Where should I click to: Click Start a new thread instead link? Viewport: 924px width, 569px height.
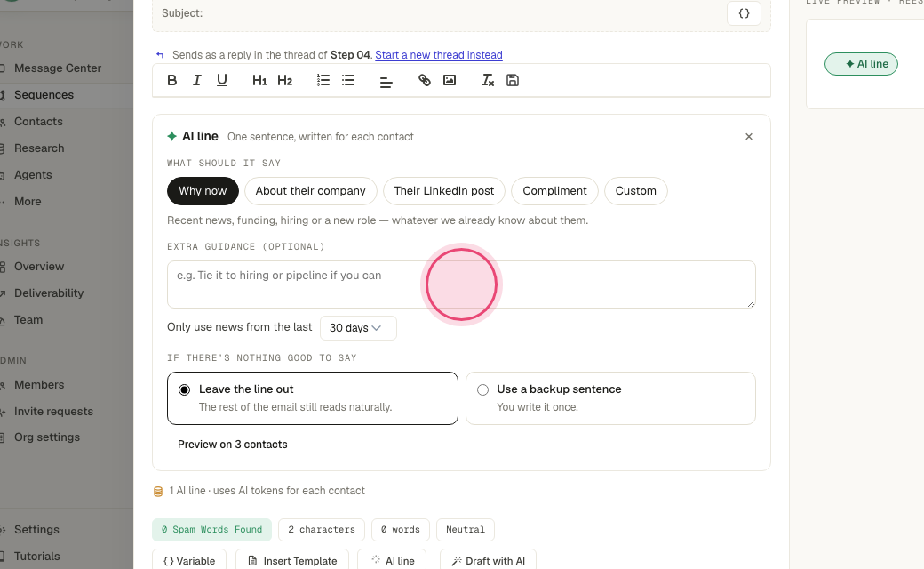(x=439, y=55)
